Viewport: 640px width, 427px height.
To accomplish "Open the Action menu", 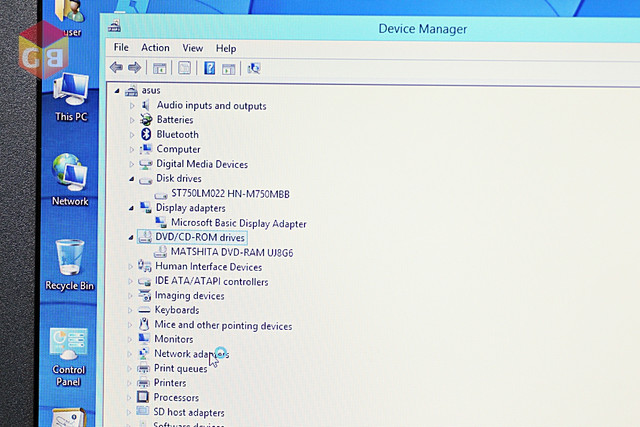I will click(x=155, y=48).
